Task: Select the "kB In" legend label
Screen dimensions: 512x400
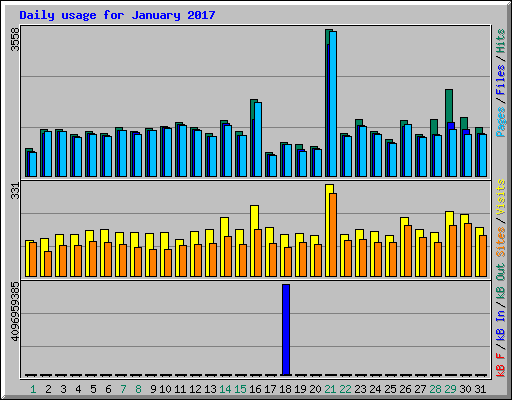Action: 501,327
